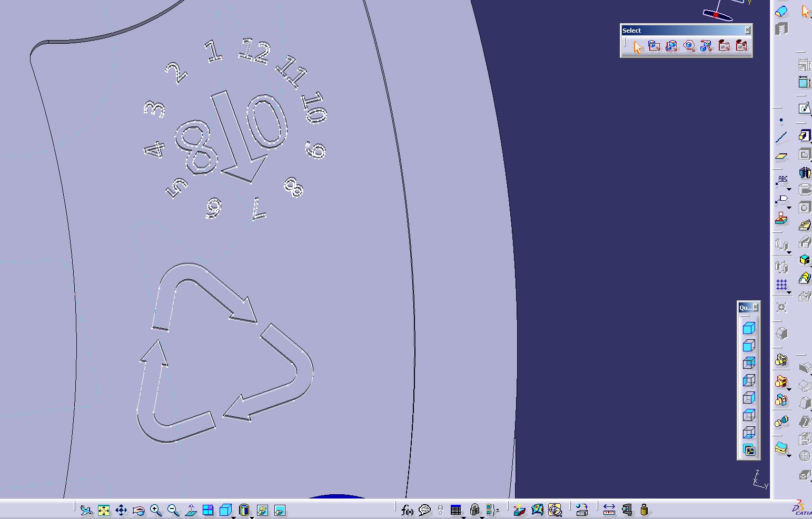
Task: Click the Lock knowledge icon
Action: [x=474, y=510]
